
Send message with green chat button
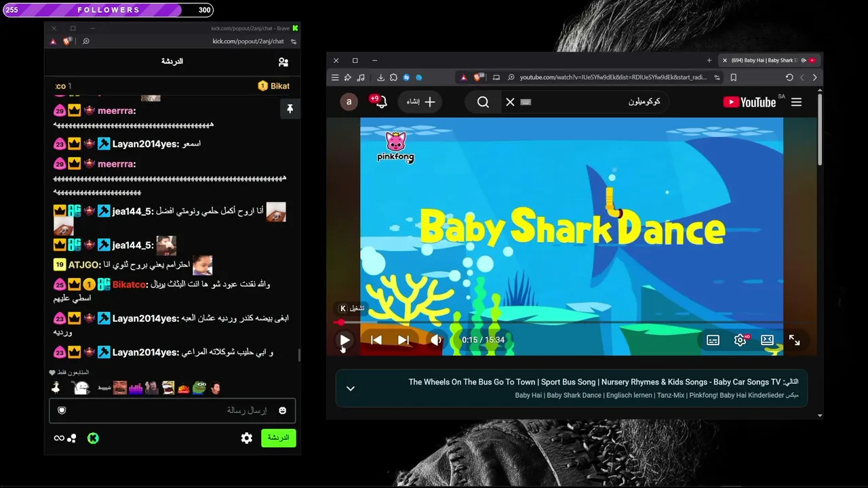click(279, 438)
